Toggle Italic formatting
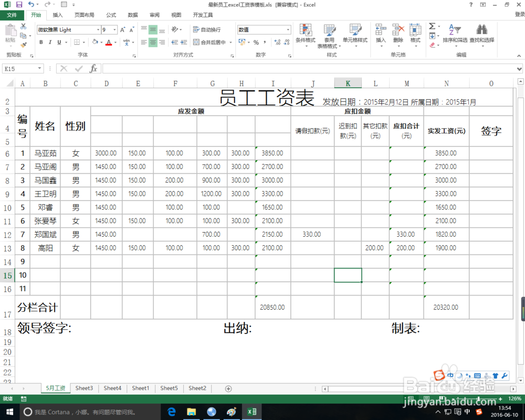This screenshot has width=525, height=420. (x=50, y=42)
